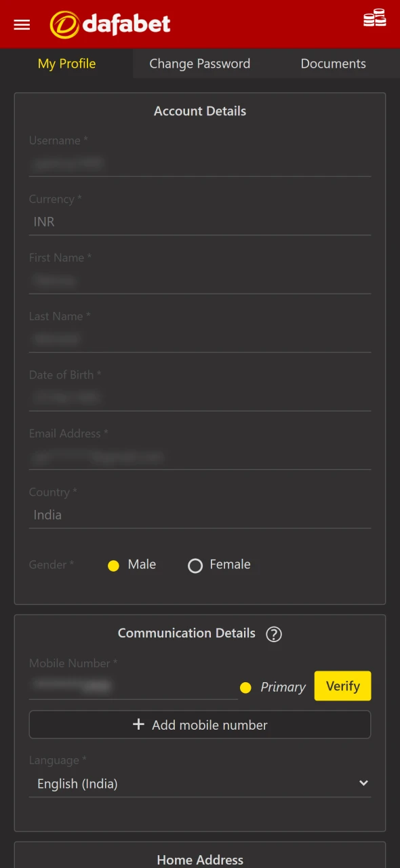Viewport: 400px width, 868px height.
Task: Open the English (India) language selector
Action: point(200,783)
